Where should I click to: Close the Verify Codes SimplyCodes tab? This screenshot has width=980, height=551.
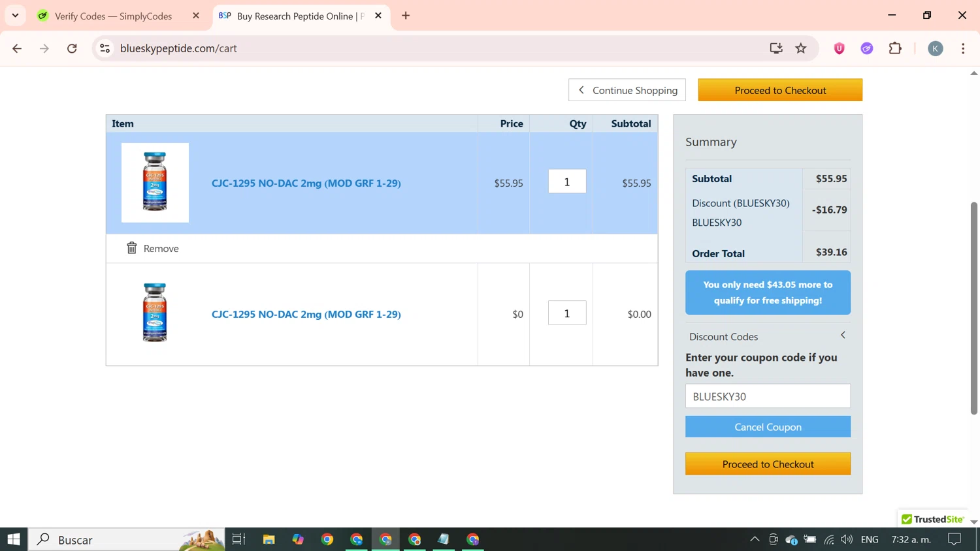pyautogui.click(x=196, y=16)
